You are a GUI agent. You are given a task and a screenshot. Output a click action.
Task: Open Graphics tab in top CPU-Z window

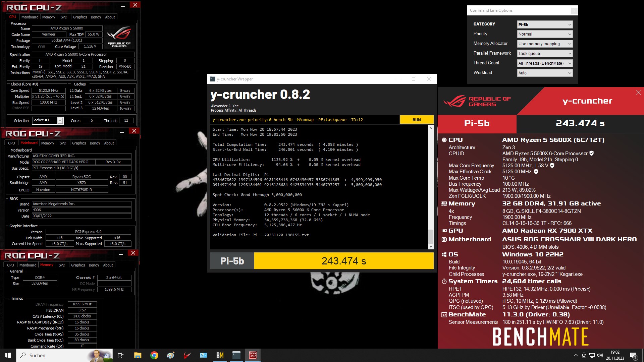[80, 17]
